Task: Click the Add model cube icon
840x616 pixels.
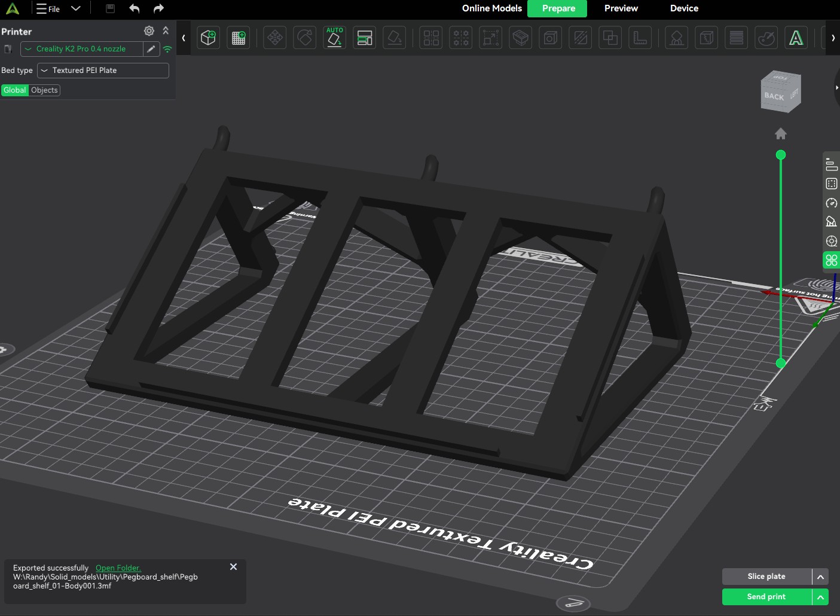Action: 208,38
